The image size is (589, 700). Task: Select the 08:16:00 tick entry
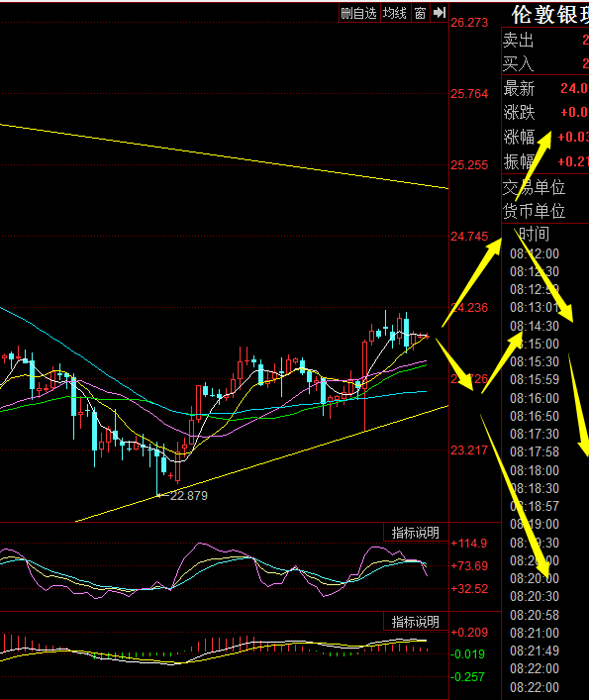click(x=535, y=398)
